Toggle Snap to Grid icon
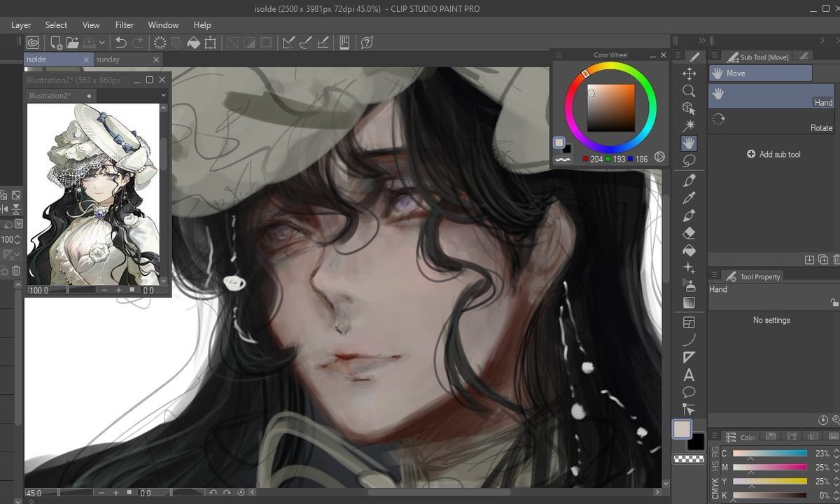This screenshot has height=504, width=840. point(322,43)
